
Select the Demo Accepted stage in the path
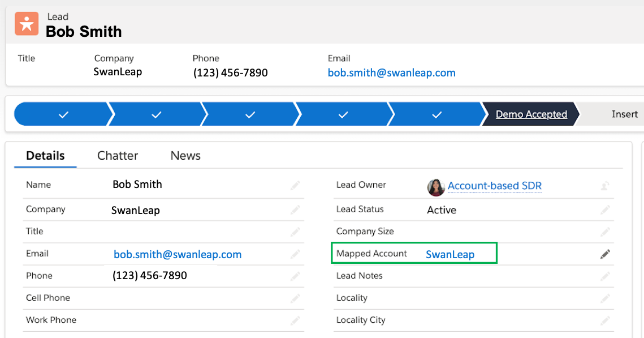(531, 114)
